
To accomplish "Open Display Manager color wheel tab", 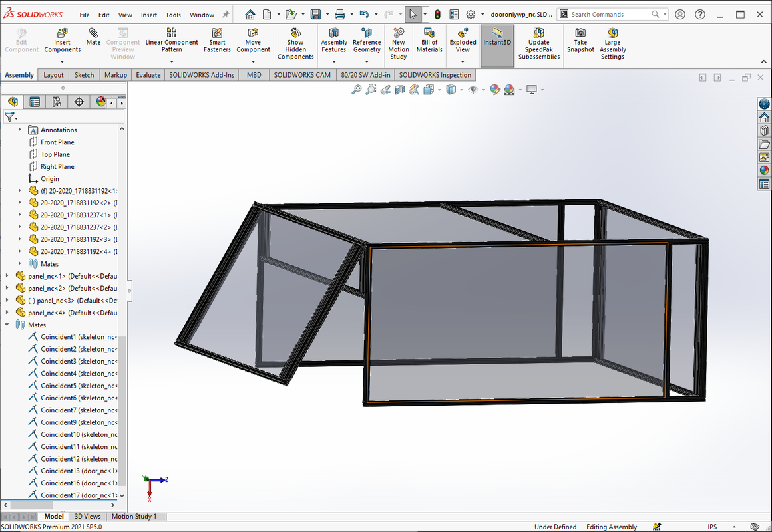I will 101,102.
